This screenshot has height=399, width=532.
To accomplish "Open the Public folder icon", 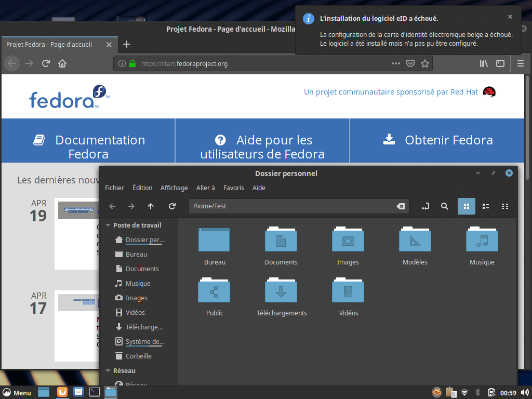I will tap(214, 290).
